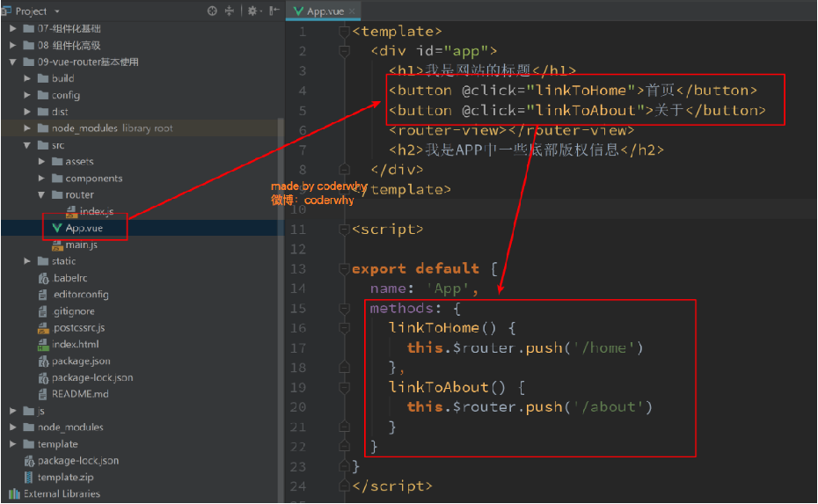Collapse the src folder
This screenshot has width=818, height=504.
[x=27, y=145]
